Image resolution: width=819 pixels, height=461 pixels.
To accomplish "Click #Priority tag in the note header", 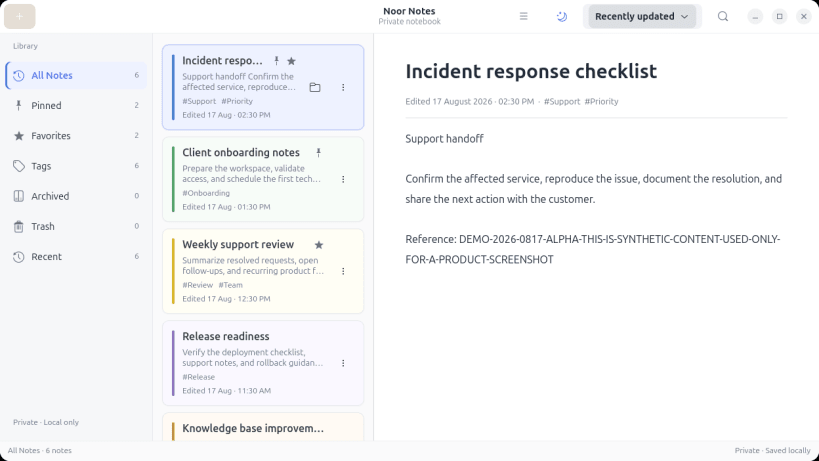I will pos(601,101).
